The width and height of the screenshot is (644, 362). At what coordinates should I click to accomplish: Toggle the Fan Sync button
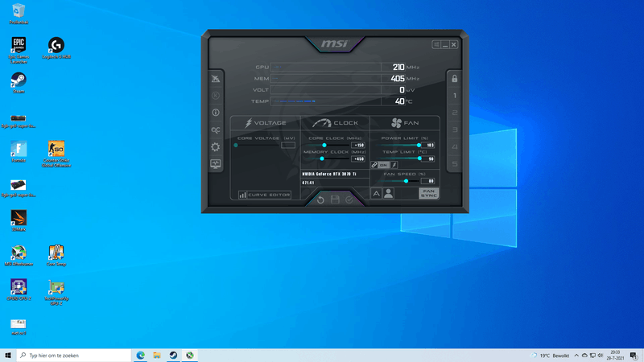pos(429,194)
